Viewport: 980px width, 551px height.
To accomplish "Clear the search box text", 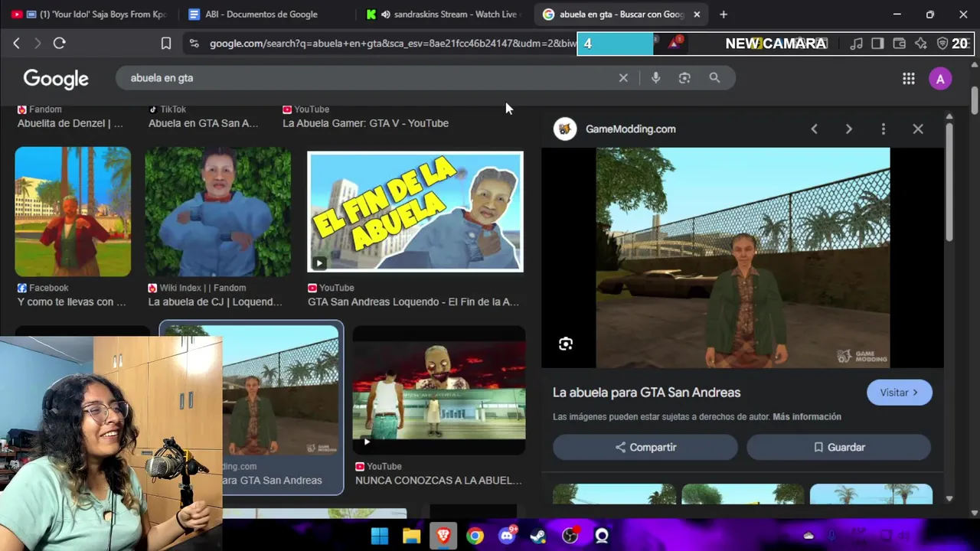I will pos(623,78).
